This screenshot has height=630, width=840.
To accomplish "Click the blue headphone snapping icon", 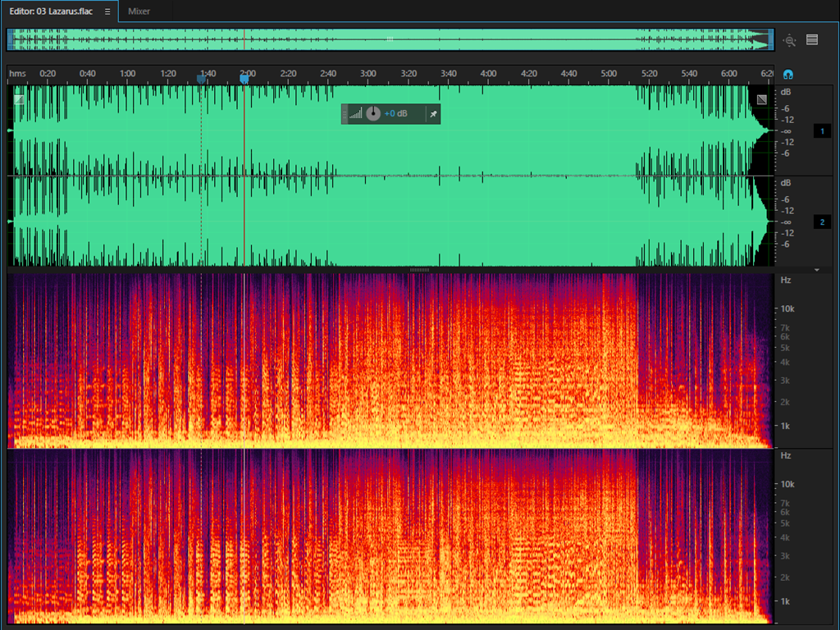I will 788,74.
